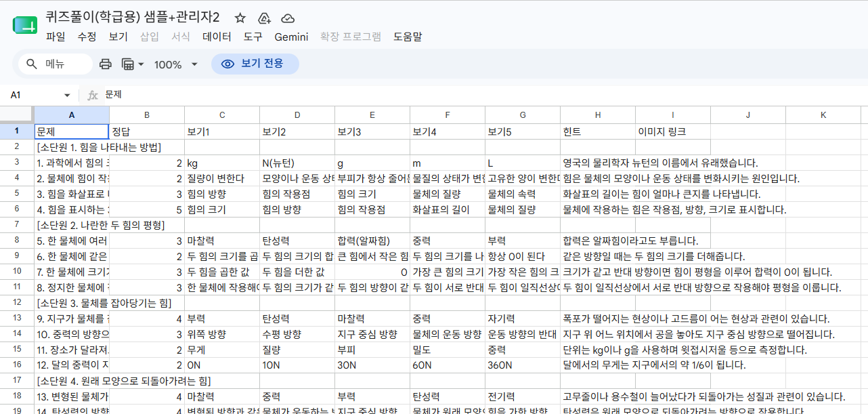Select column A header

(72, 115)
